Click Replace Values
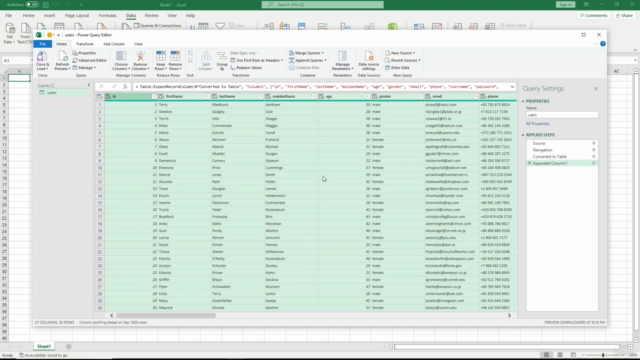The height and width of the screenshot is (360, 640). click(247, 68)
